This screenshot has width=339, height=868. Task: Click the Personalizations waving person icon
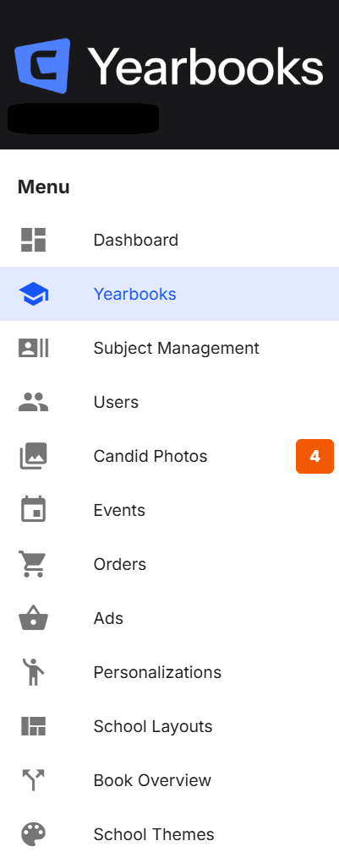[x=33, y=672]
